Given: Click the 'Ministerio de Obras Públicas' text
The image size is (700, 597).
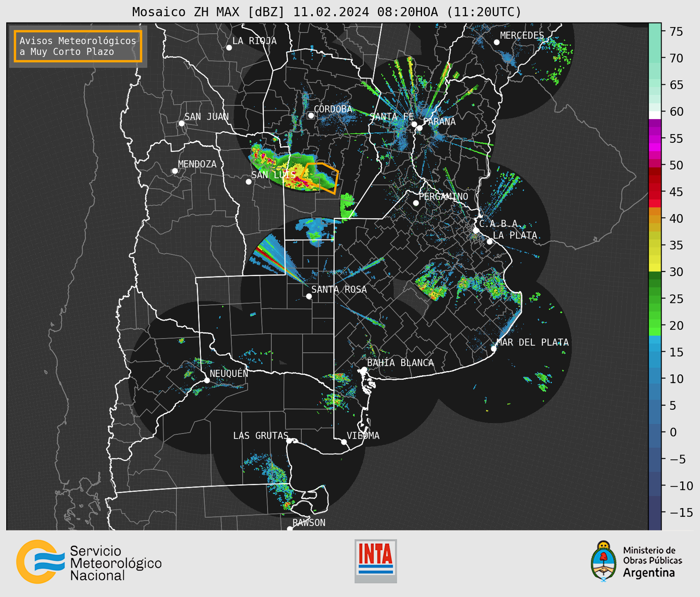Looking at the screenshot, I should (652, 555).
